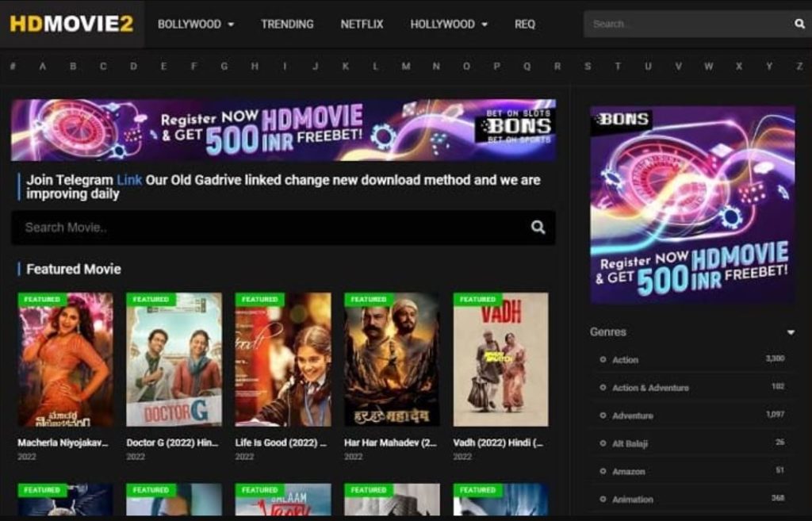Click the 1,097 count beside Adventure
Image resolution: width=812 pixels, height=521 pixels.
[776, 414]
